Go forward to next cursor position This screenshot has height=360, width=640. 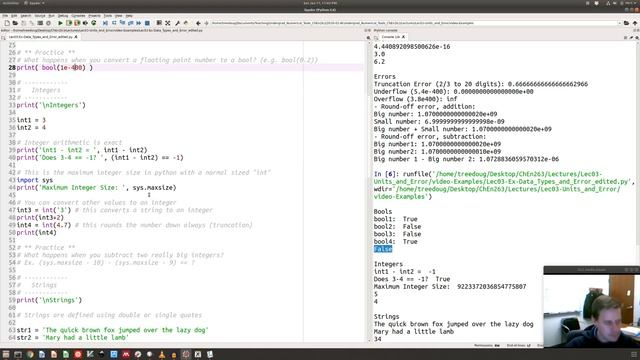206,23
